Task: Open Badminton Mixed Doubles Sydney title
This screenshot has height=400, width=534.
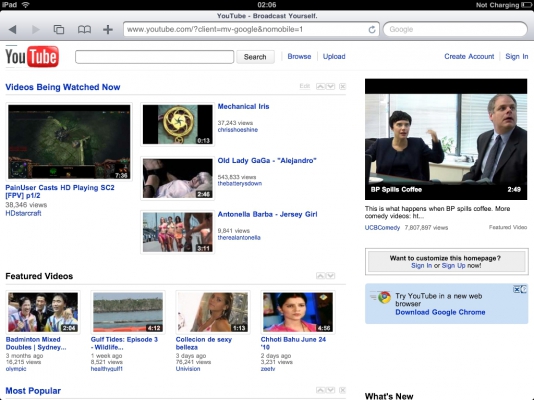Action: click(36, 343)
